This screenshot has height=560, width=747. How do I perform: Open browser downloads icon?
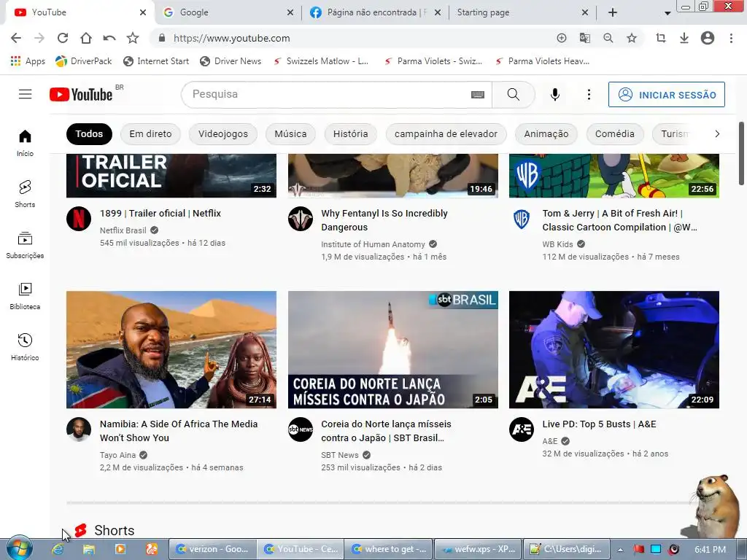click(684, 38)
